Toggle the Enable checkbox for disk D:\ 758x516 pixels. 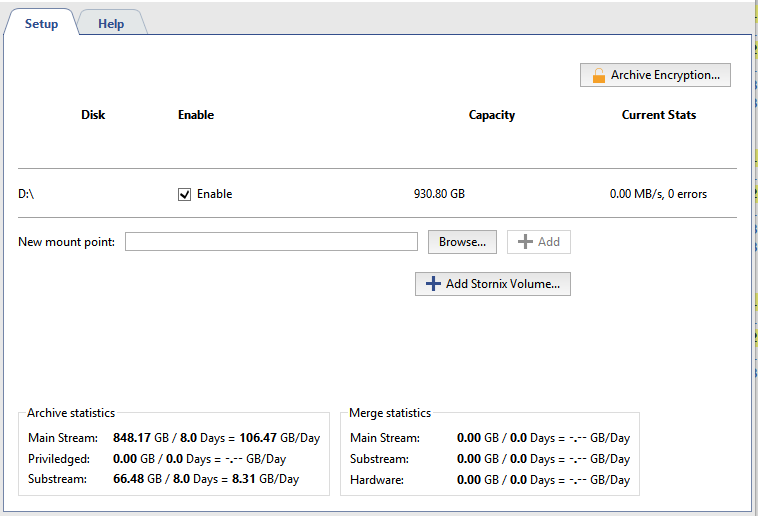point(184,194)
